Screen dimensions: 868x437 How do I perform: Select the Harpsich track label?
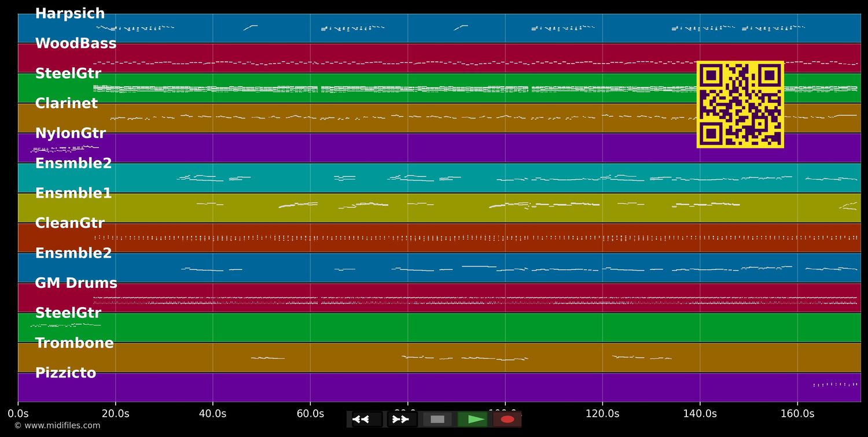pos(70,14)
